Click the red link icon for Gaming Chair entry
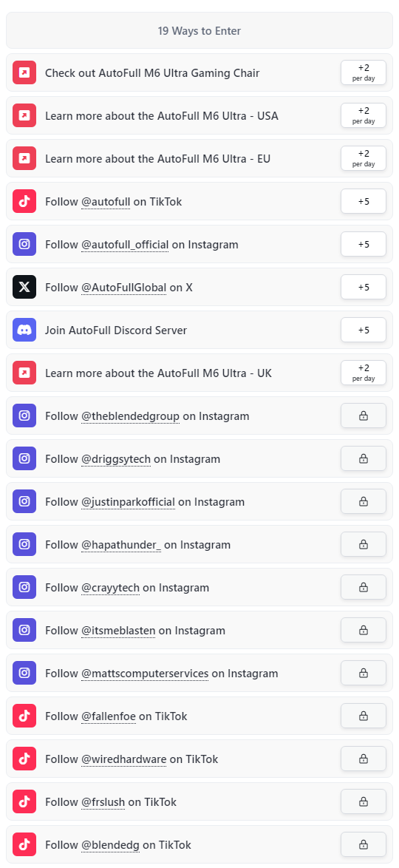The width and height of the screenshot is (399, 868). coord(24,72)
